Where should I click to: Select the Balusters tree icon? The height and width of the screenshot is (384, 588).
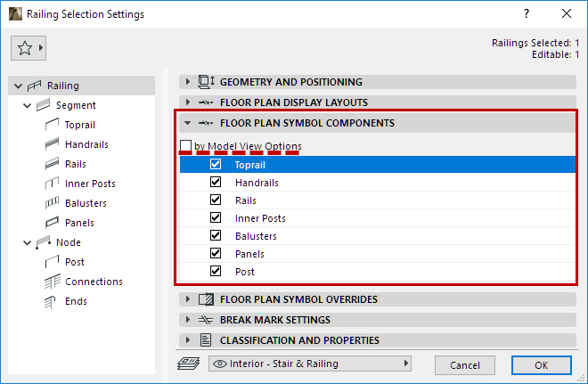52,203
